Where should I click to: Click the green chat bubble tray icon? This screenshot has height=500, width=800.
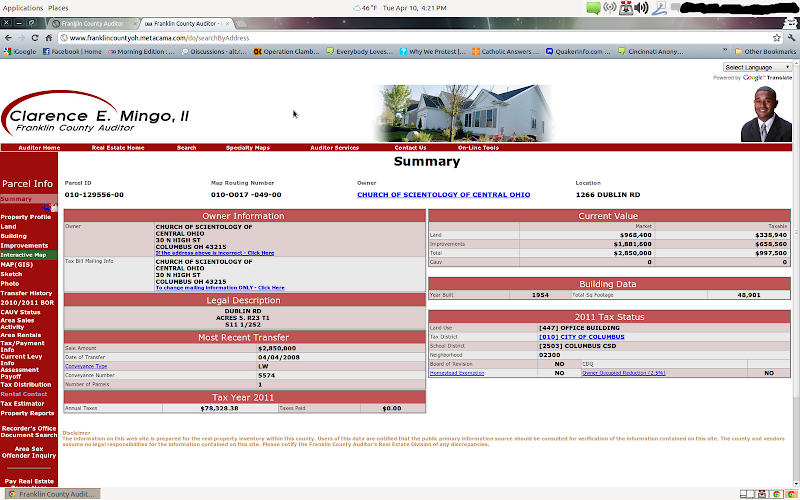[x=593, y=8]
